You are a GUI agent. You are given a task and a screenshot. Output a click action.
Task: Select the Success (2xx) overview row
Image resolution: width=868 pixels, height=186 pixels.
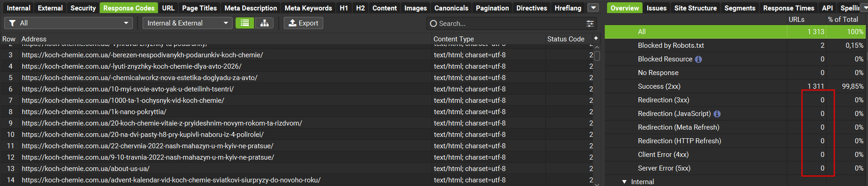pos(659,86)
